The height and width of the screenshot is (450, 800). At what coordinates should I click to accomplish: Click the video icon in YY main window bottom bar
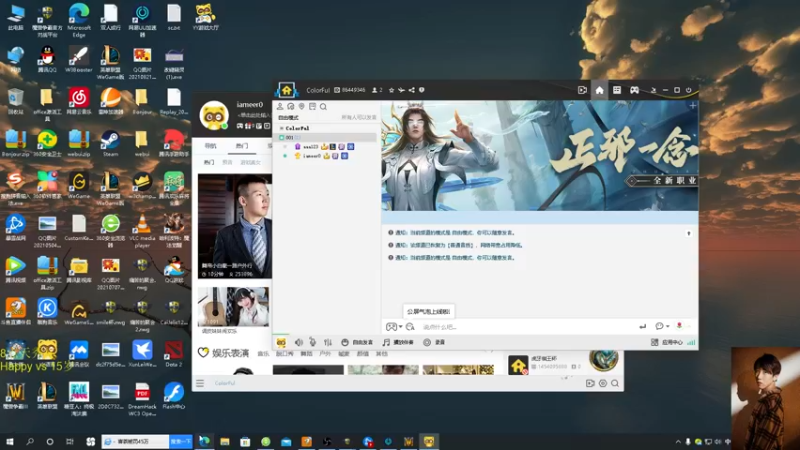point(590,383)
